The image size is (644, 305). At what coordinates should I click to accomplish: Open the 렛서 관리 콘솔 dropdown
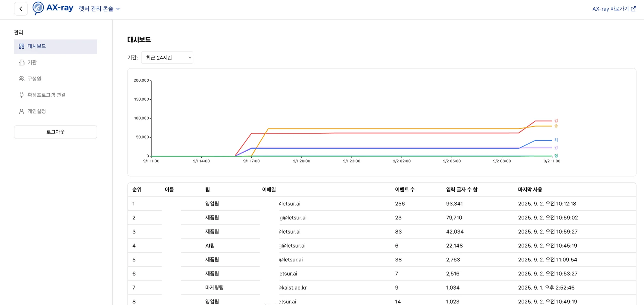click(x=99, y=9)
